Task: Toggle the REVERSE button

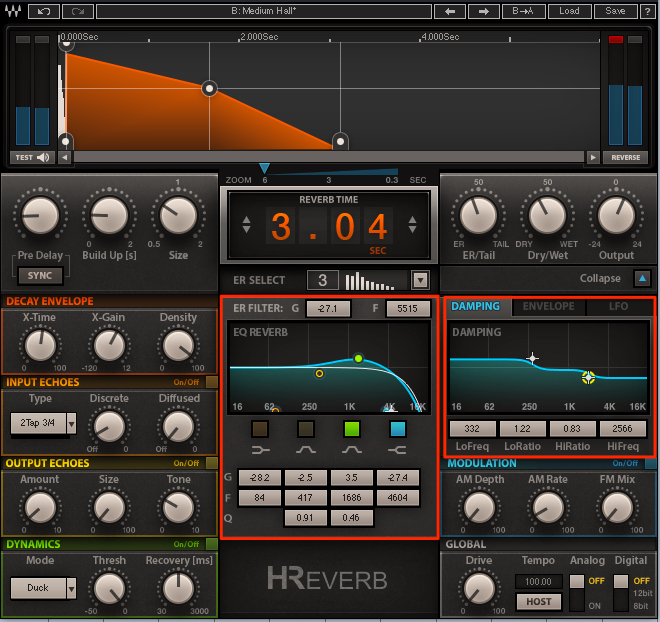Action: 625,157
